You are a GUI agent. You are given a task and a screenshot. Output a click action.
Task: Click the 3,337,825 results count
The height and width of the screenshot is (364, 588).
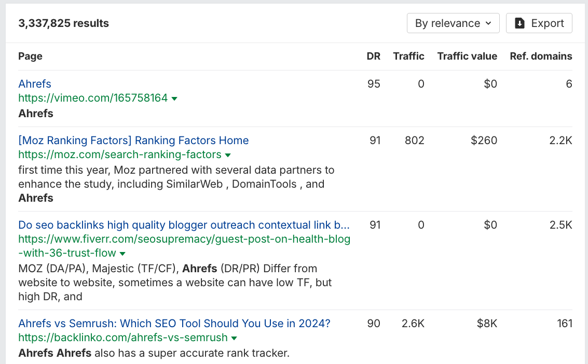63,23
